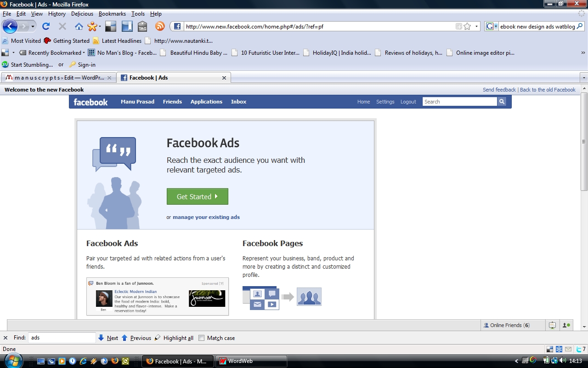Click the browser Reload button

[46, 26]
